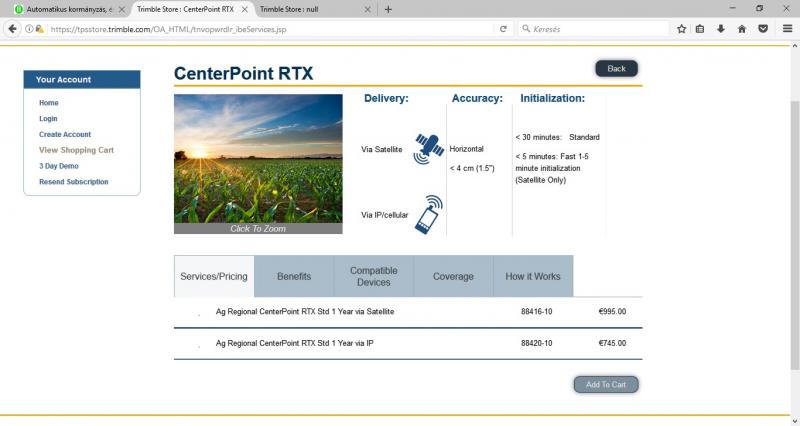Click the scrollbar up arrow
The width and height of the screenshot is (800, 426).
pyautogui.click(x=795, y=46)
